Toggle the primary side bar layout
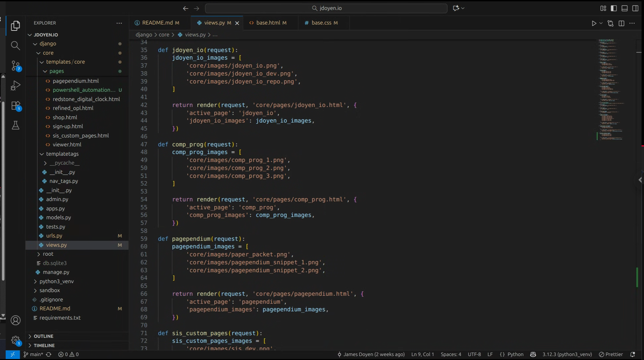The height and width of the screenshot is (360, 644). coord(614,8)
